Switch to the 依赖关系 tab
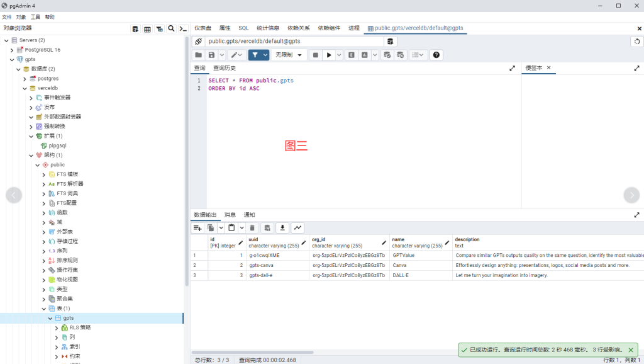The width and height of the screenshot is (644, 364). [x=298, y=28]
